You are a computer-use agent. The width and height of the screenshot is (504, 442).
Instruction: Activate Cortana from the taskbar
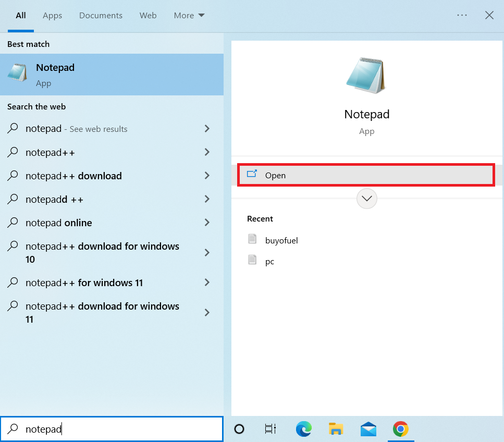(x=239, y=429)
